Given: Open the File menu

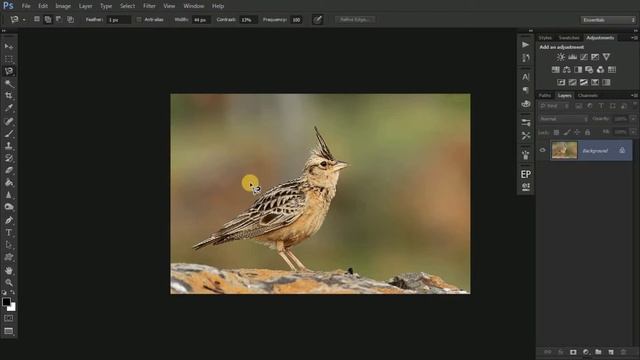Looking at the screenshot, I should tap(26, 6).
